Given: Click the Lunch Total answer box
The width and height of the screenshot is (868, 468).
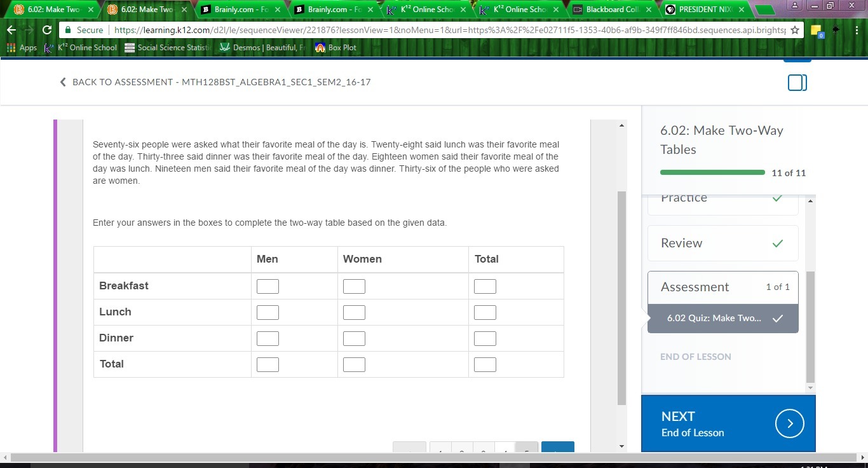Looking at the screenshot, I should tap(485, 312).
